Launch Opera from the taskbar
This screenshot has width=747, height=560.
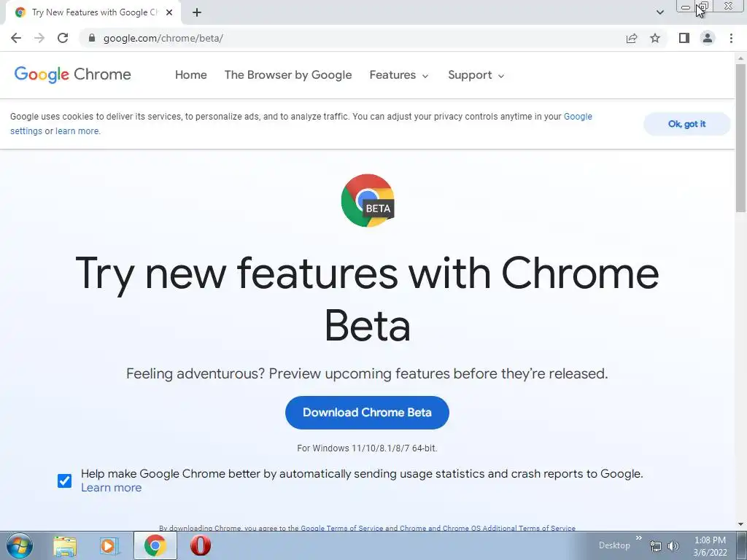(x=200, y=545)
